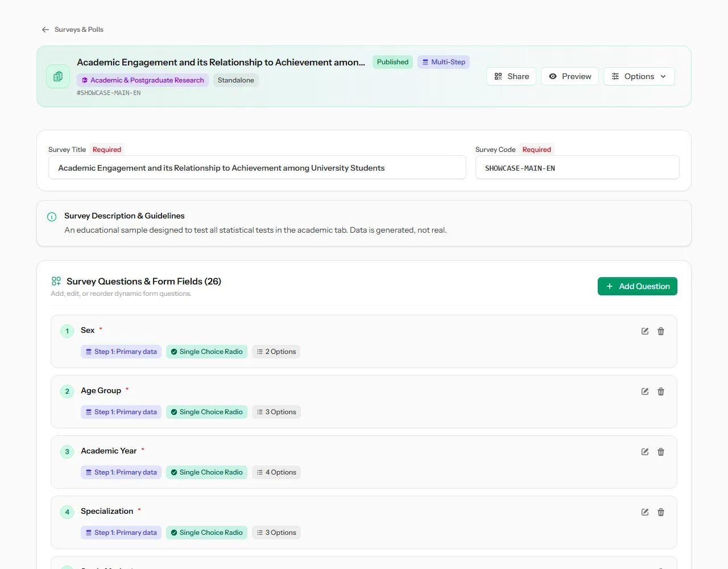Edit the Academic Year question
The image size is (728, 569).
coord(645,452)
